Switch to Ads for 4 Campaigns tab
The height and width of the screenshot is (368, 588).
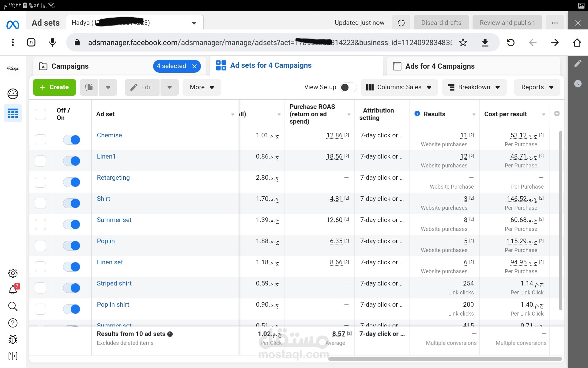(x=440, y=66)
